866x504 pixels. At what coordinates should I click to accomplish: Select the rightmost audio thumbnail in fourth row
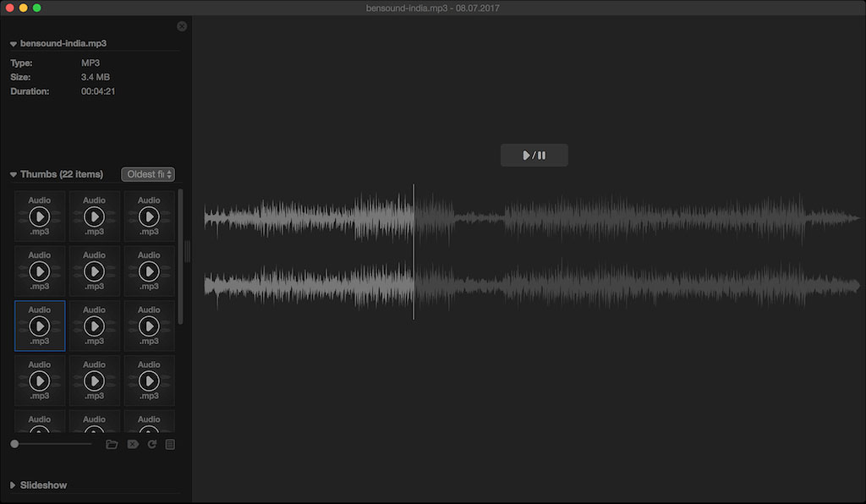tap(149, 381)
